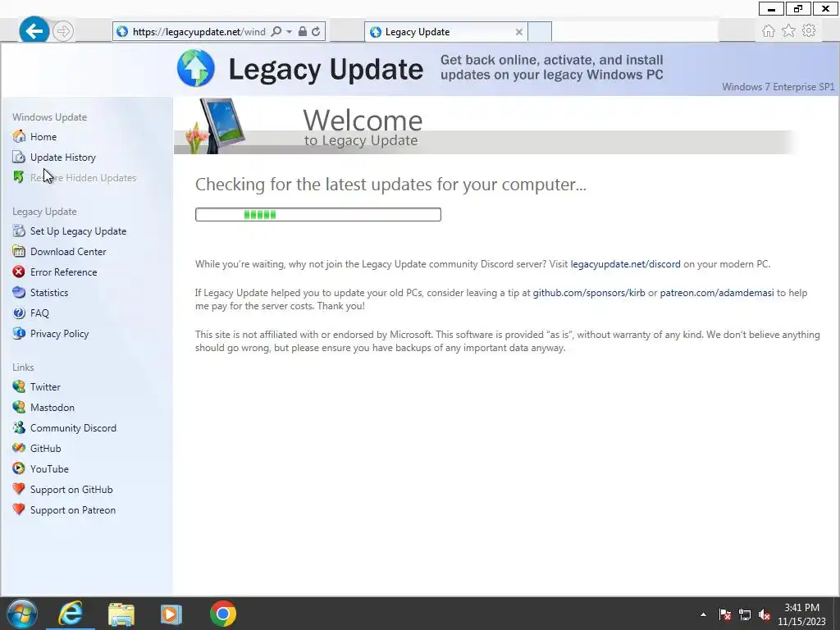This screenshot has width=840, height=630.
Task: Open Internet Explorer from the taskbar
Action: coord(71,614)
